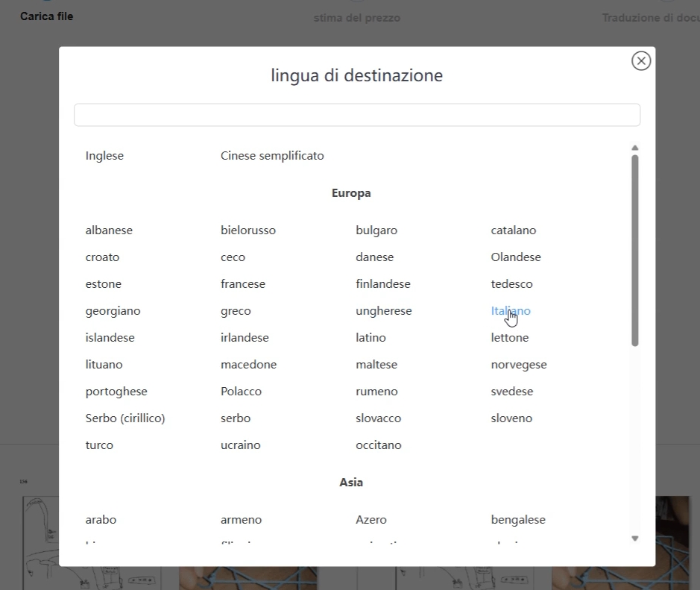The height and width of the screenshot is (590, 700).
Task: Select estone language
Action: (x=103, y=284)
